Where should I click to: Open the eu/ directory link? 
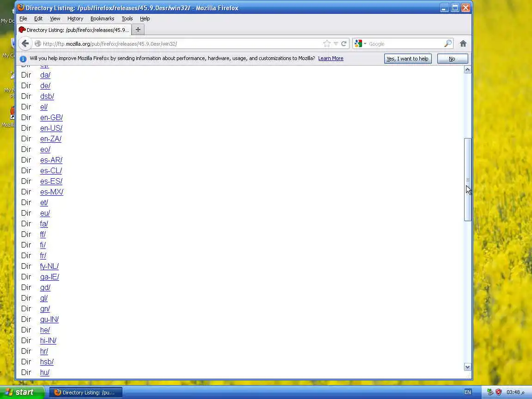[45, 213]
